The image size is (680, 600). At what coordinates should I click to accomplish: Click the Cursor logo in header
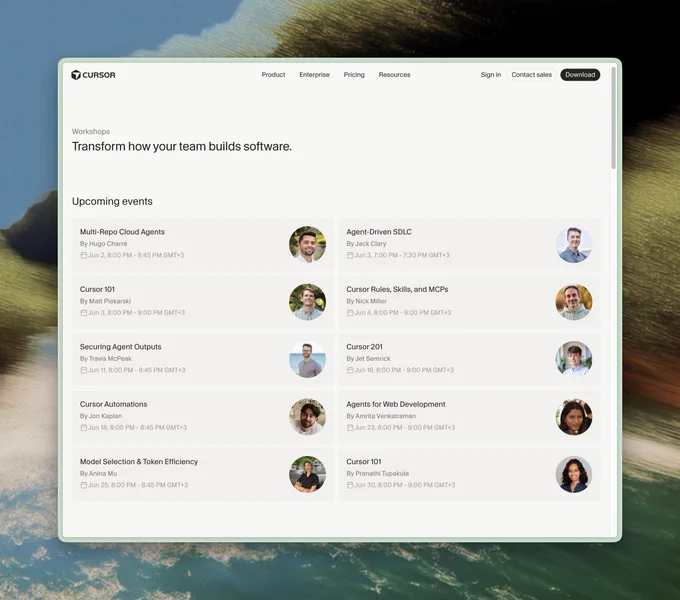[x=93, y=75]
